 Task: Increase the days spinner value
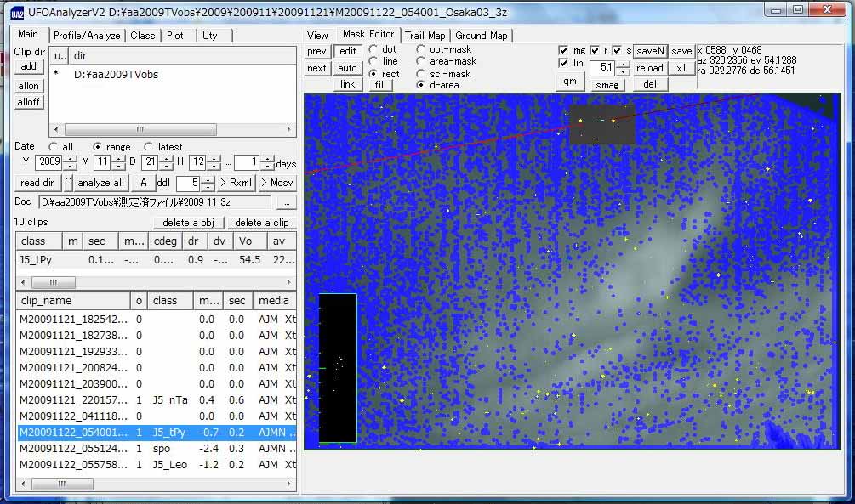[266, 159]
